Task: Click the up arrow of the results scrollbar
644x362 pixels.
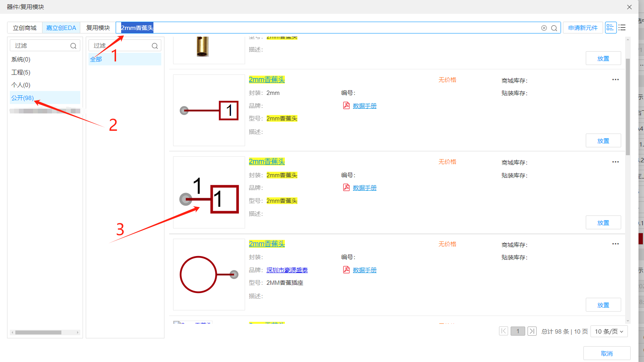Action: (x=628, y=39)
